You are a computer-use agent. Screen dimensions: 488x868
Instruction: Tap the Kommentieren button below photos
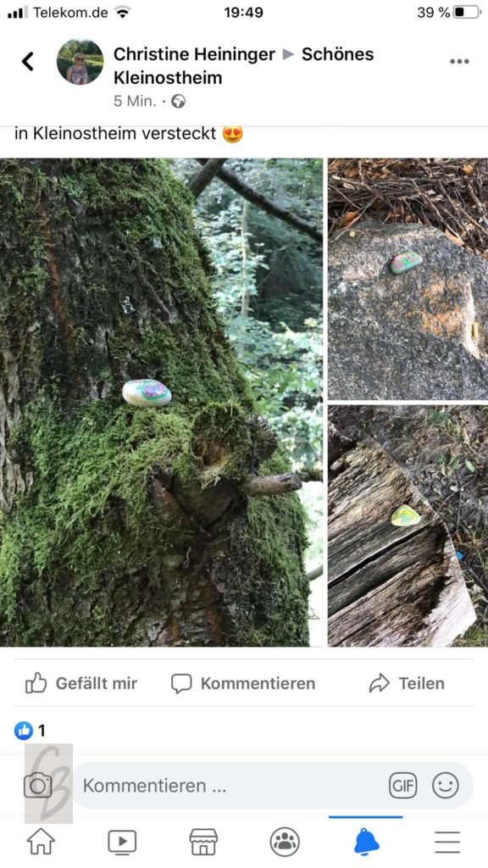pos(243,684)
